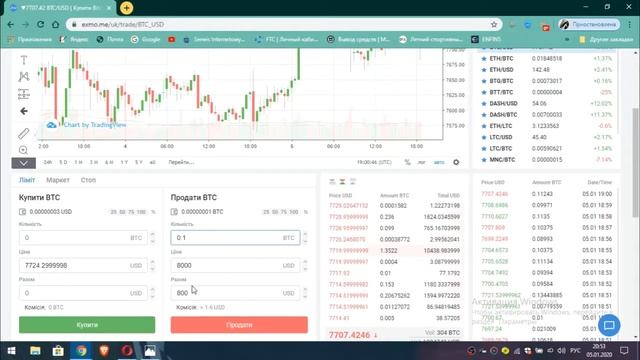
Task: Click the buy quantity BTC input field
Action: 83,238
